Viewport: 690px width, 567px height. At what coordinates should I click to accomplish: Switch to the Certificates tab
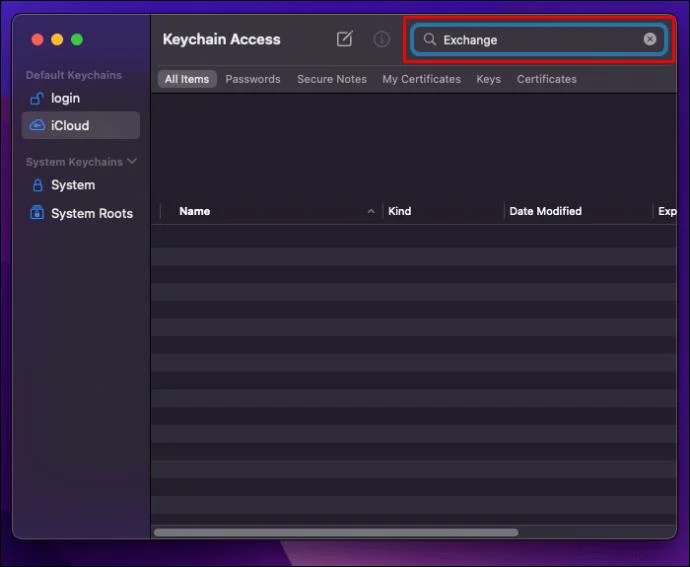tap(547, 79)
